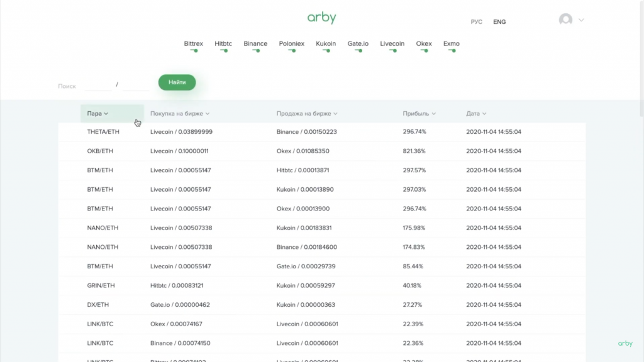Sort table by Пара column
Viewport: 644px width, 362px height.
click(x=97, y=114)
